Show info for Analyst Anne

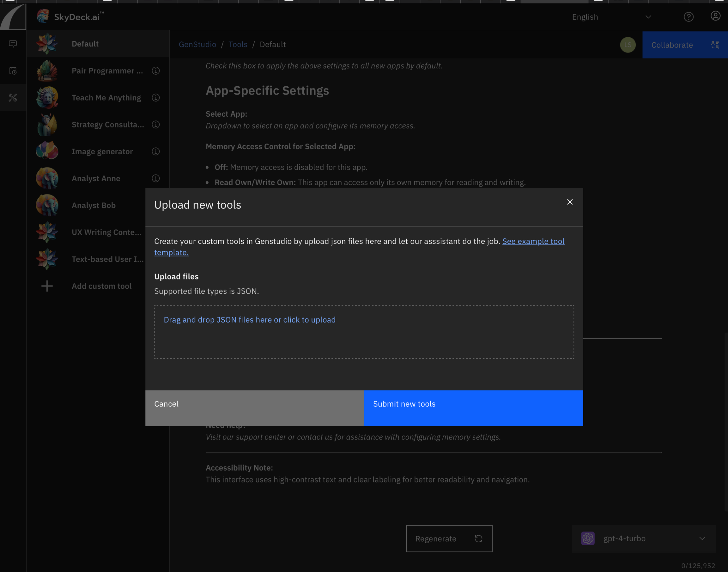point(155,178)
